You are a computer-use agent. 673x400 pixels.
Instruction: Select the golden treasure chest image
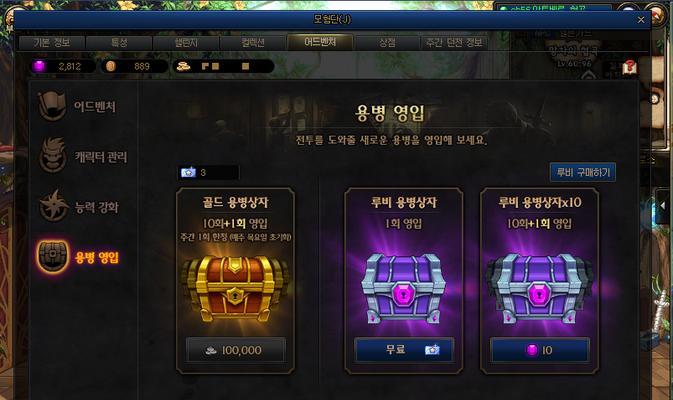pyautogui.click(x=235, y=289)
